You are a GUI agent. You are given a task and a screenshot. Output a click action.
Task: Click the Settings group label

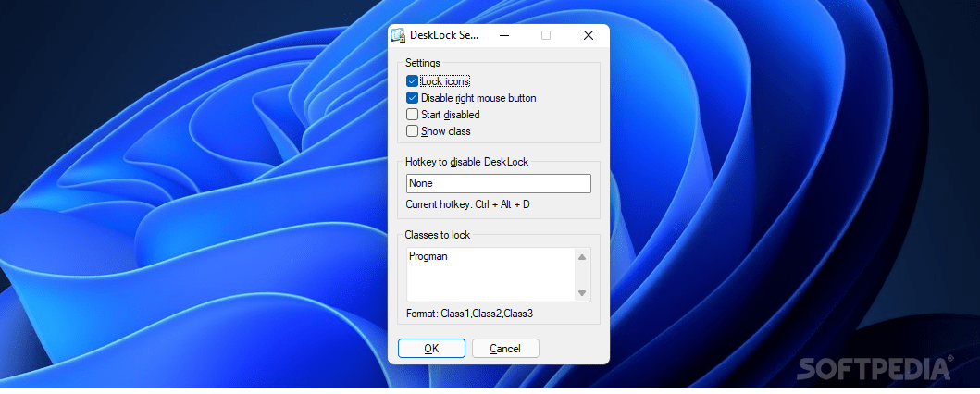(423, 63)
